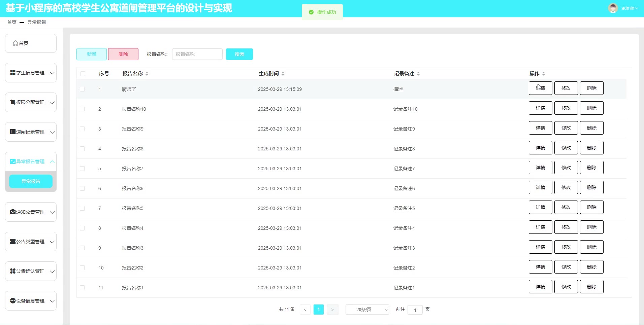Click the 道闸记录管理 menu icon
644x325 pixels.
pyautogui.click(x=13, y=132)
